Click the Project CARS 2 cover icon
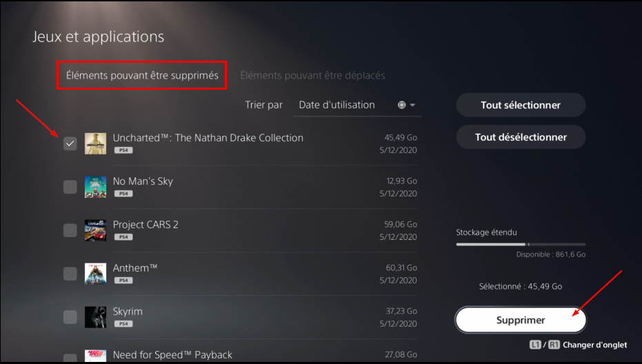 point(95,230)
